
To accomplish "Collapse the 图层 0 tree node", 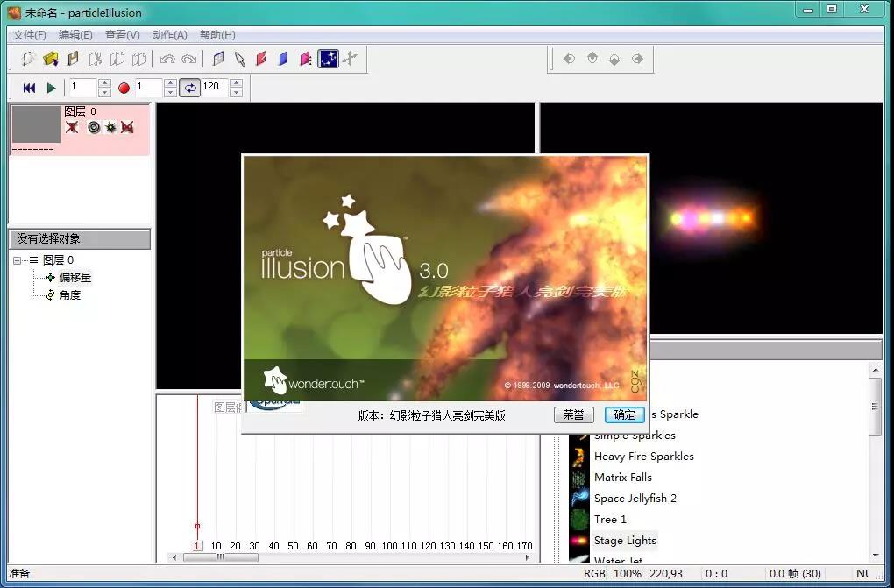I will [18, 260].
